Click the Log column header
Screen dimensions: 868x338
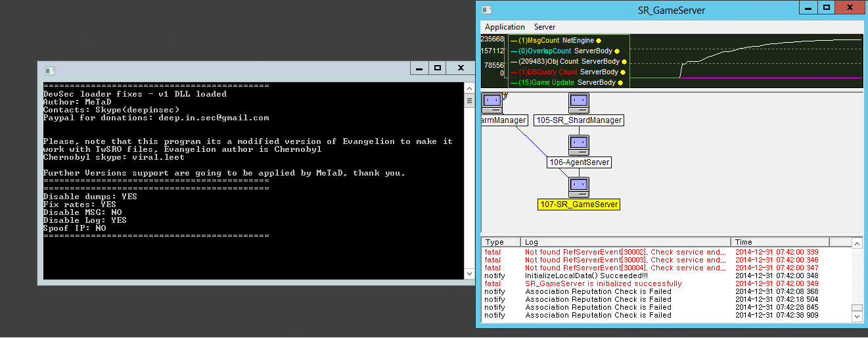click(x=627, y=242)
